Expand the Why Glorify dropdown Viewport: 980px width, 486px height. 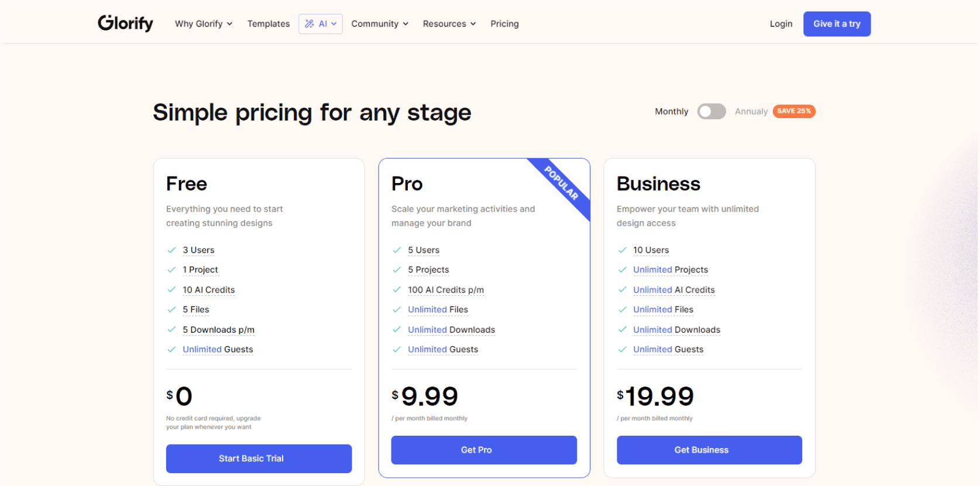(204, 24)
